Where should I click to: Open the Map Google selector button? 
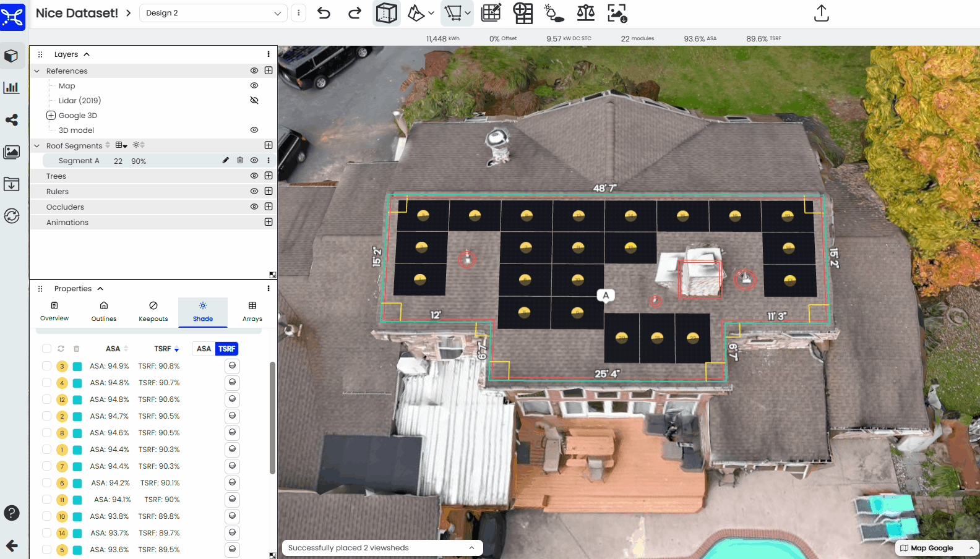(937, 548)
